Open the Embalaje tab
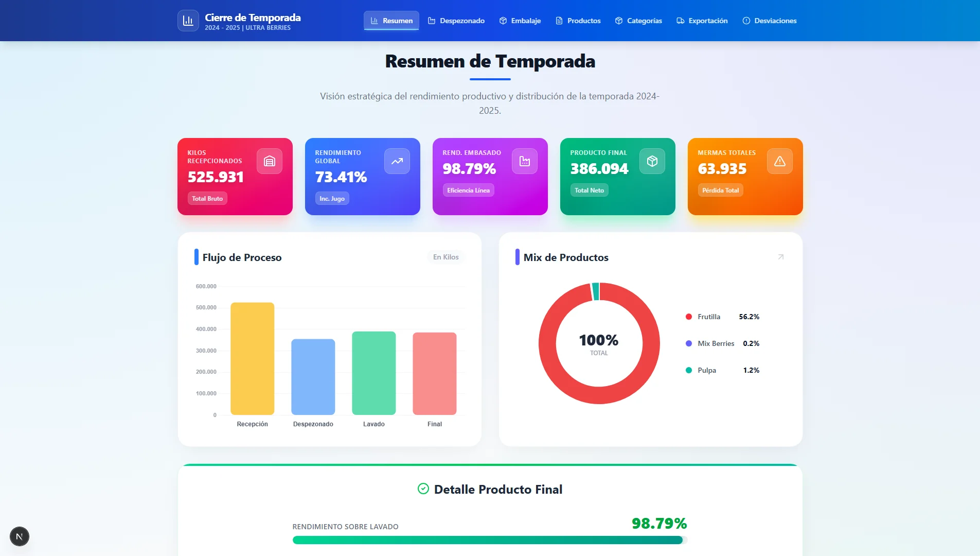Image resolution: width=980 pixels, height=556 pixels. [520, 21]
